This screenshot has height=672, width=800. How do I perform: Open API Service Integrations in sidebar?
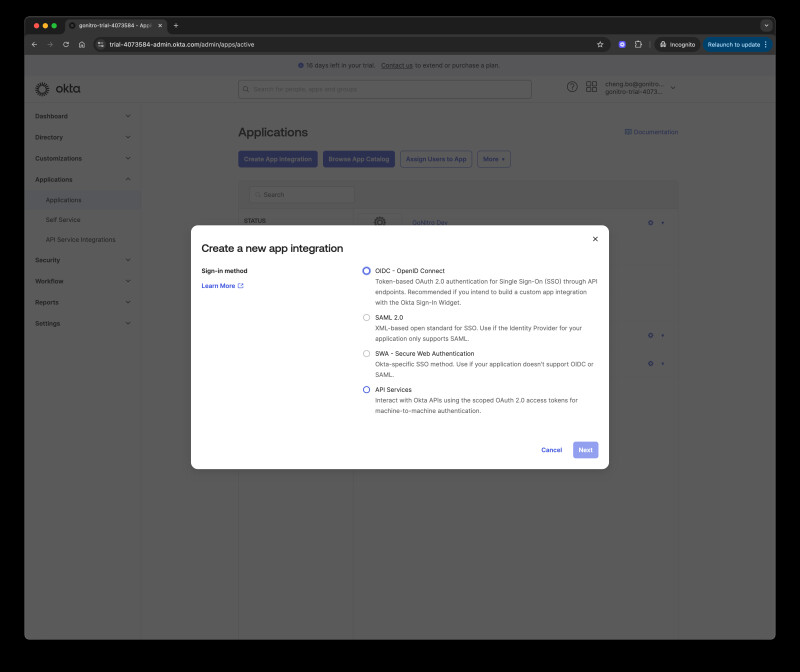pyautogui.click(x=81, y=240)
